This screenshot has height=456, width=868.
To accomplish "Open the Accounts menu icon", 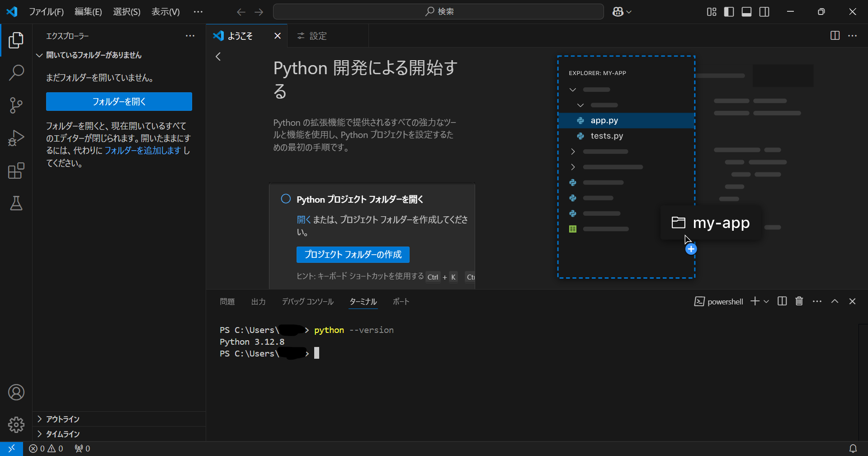I will [x=16, y=392].
